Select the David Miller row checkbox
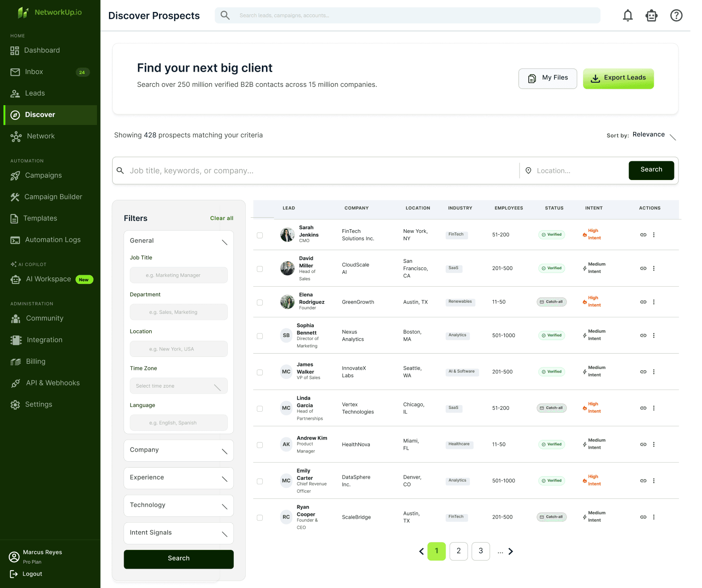The height and width of the screenshot is (588, 702). (x=260, y=269)
